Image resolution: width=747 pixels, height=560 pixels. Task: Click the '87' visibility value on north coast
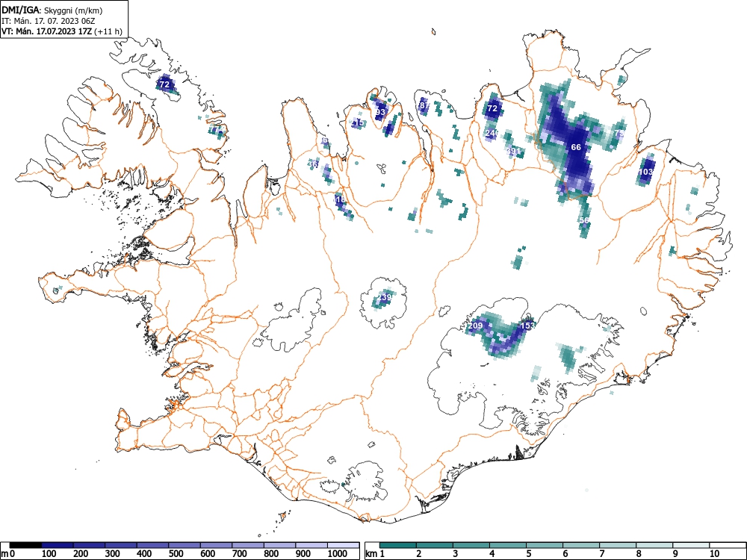click(x=424, y=105)
